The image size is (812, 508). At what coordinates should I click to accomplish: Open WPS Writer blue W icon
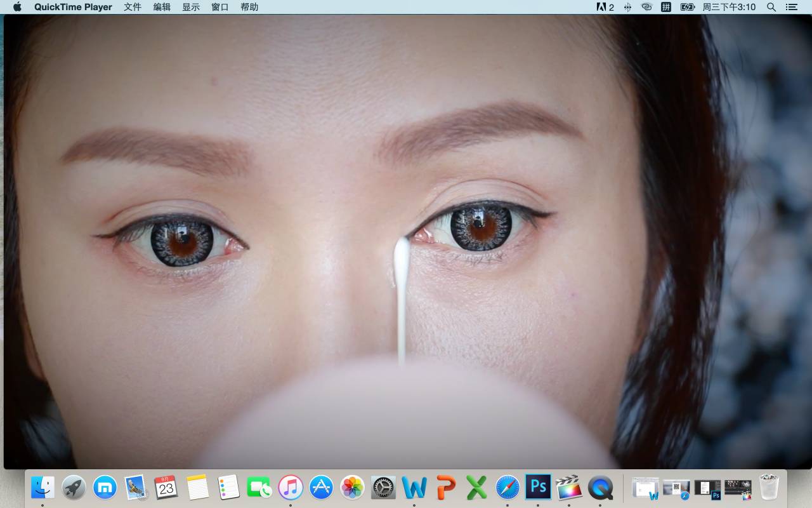tap(414, 488)
